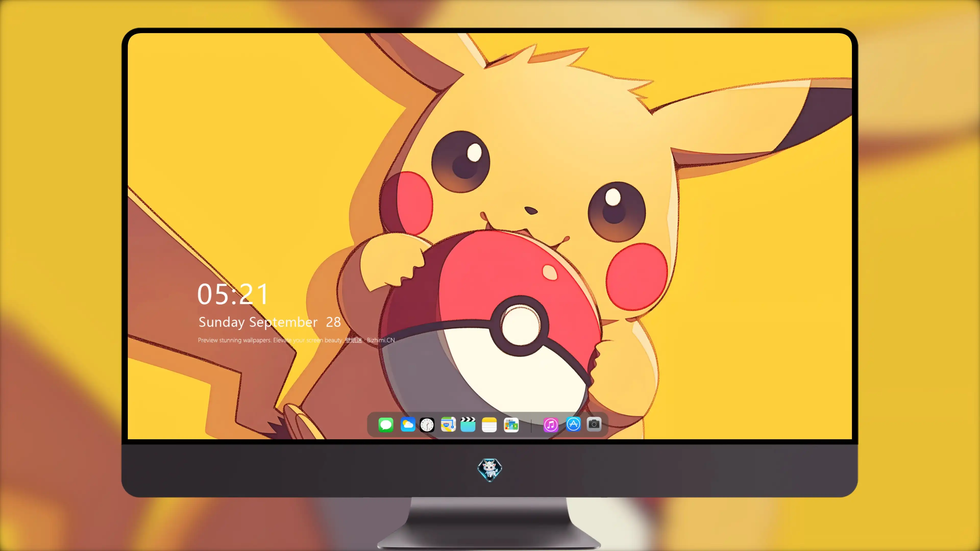Viewport: 980px width, 551px height.
Task: Open the Notes app in the dock
Action: [x=489, y=424]
